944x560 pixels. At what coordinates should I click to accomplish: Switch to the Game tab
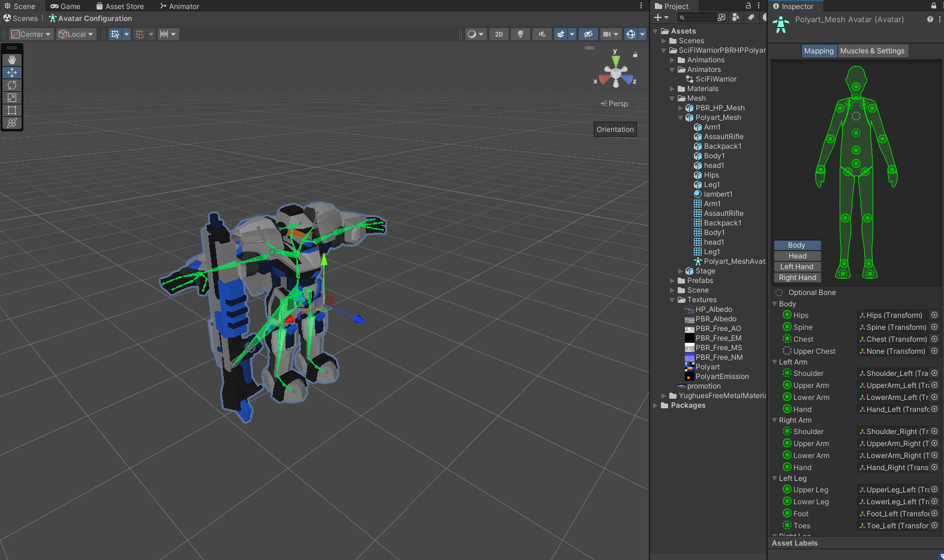(x=65, y=6)
